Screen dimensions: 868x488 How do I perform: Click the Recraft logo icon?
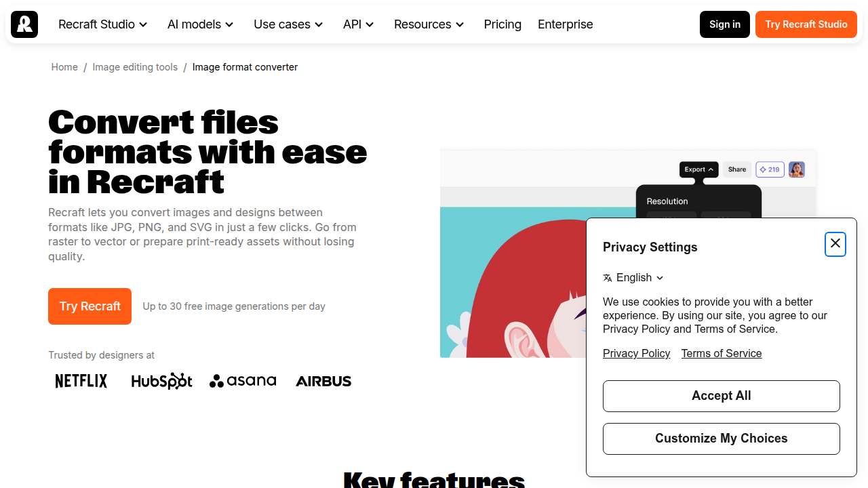24,24
